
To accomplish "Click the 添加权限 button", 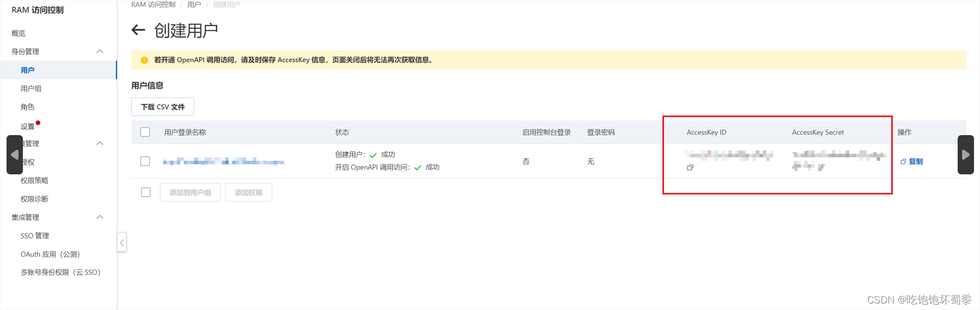I will pos(248,192).
